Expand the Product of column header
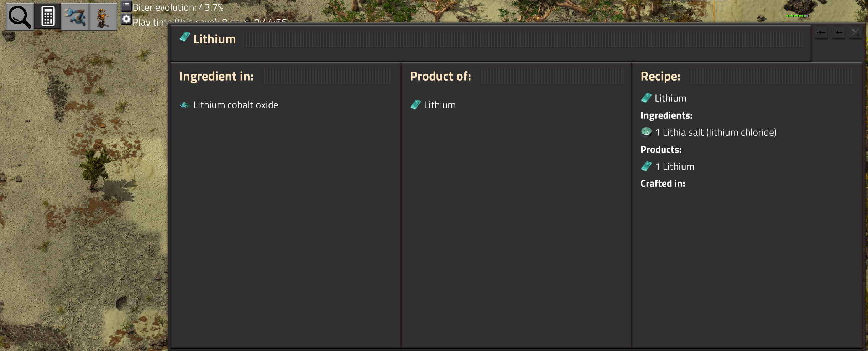 pyautogui.click(x=440, y=76)
